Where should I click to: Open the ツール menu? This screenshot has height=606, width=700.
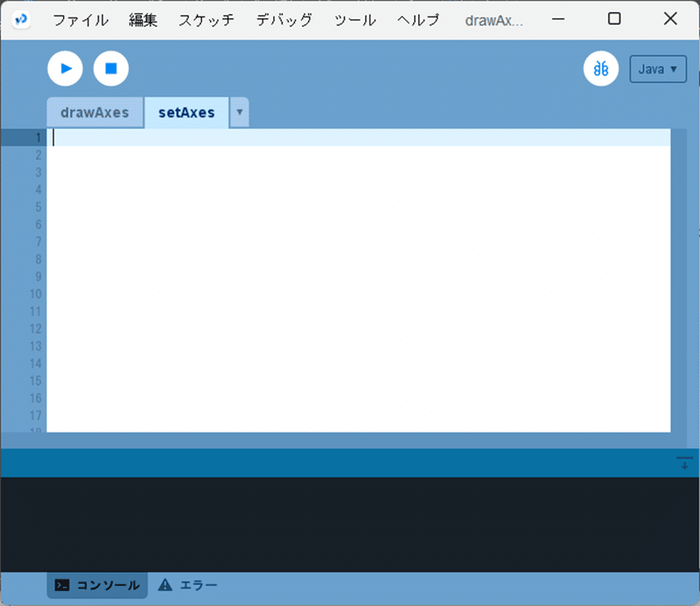click(355, 20)
